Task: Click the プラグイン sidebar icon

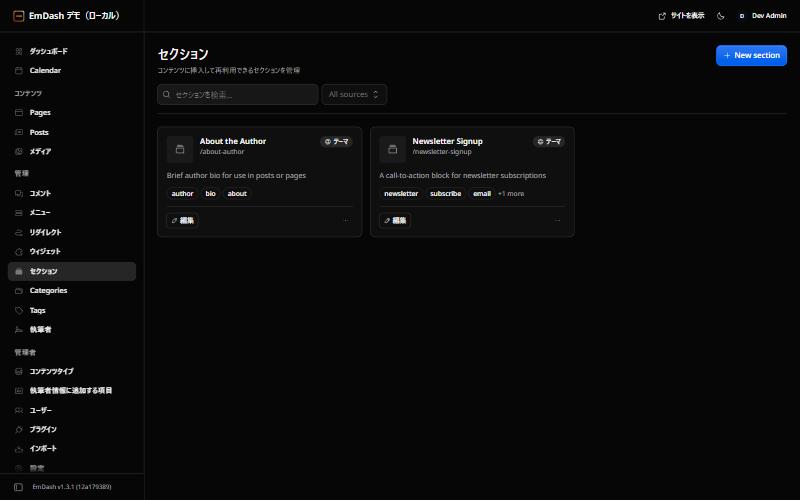Action: 19,430
